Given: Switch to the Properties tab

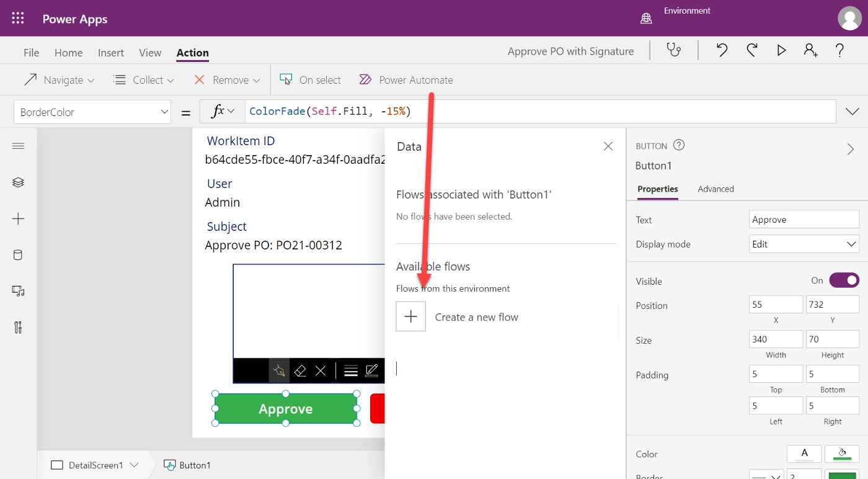Looking at the screenshot, I should click(658, 189).
